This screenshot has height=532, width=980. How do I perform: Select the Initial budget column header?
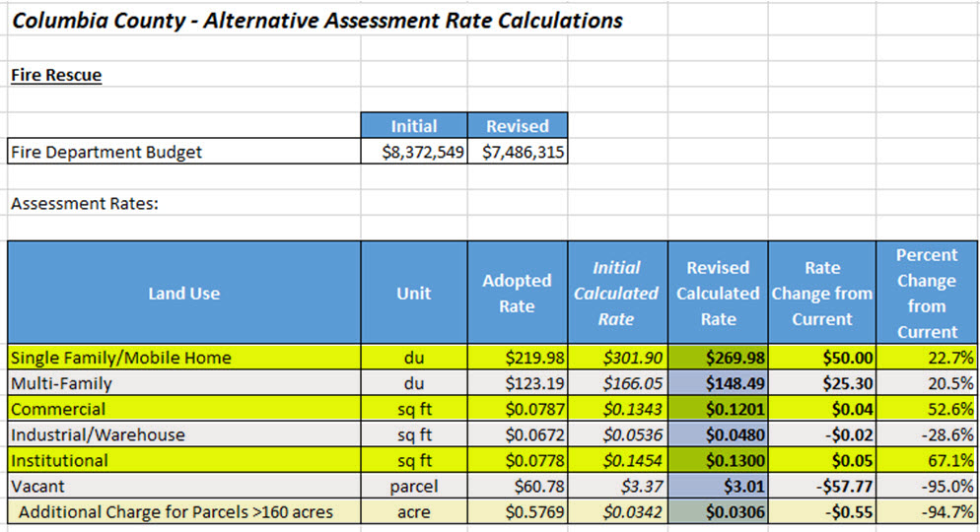coord(414,126)
